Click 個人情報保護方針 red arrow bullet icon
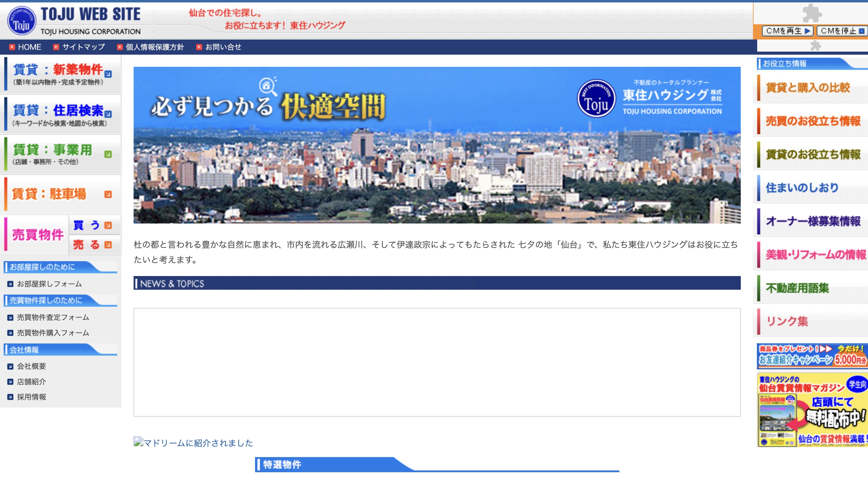868x478 pixels. tap(120, 47)
